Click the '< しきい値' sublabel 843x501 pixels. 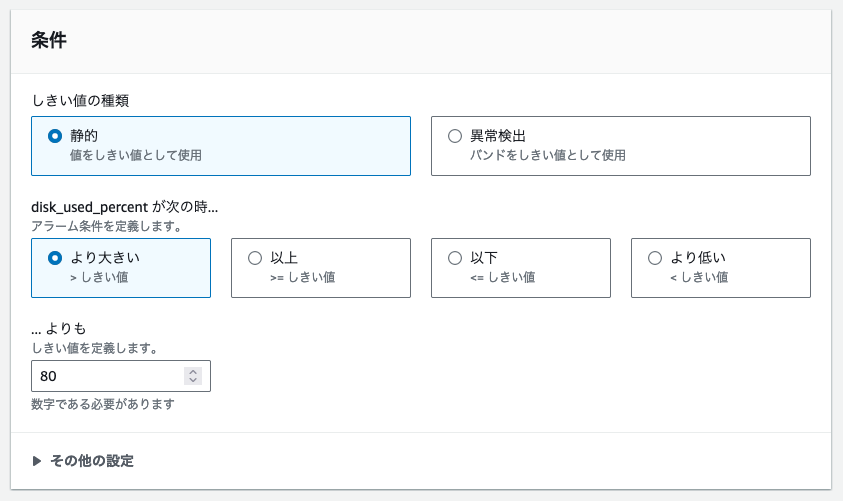click(699, 277)
